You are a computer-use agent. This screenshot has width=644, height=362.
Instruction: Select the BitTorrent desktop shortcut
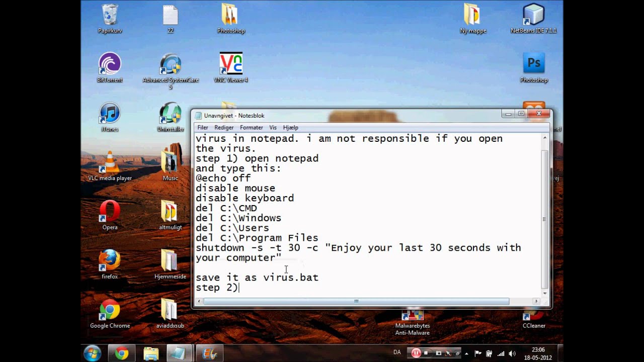[110, 68]
